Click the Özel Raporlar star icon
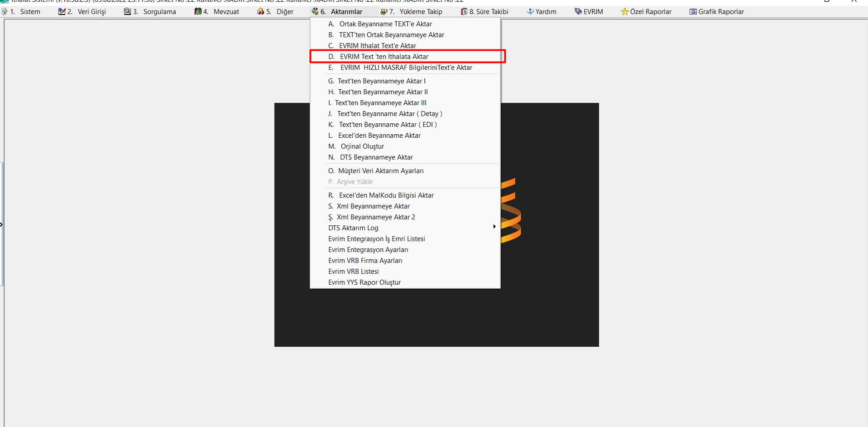 pos(625,11)
